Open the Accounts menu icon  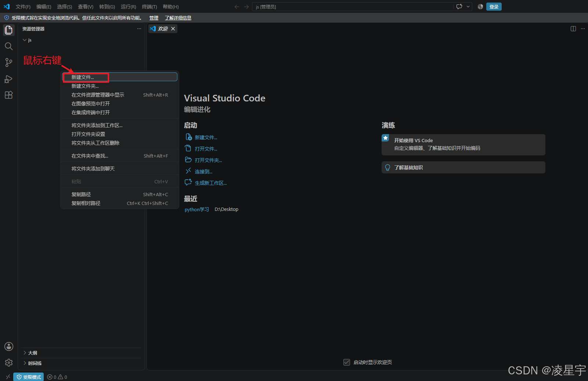tap(9, 346)
